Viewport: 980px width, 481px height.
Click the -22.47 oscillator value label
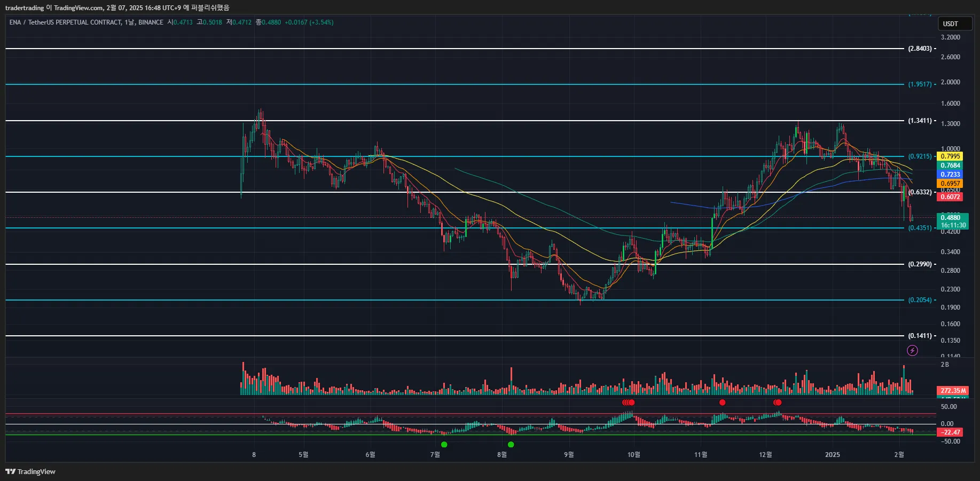pyautogui.click(x=950, y=432)
